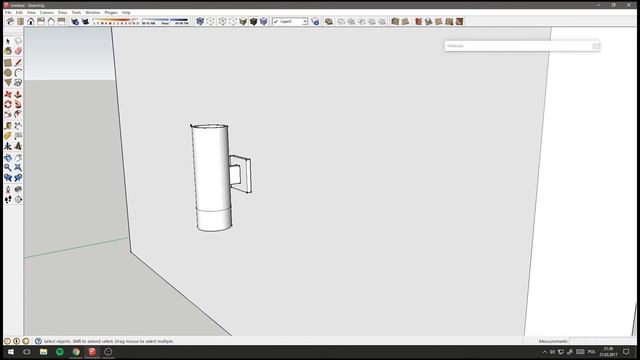Enable Monochrome face style

click(264, 21)
